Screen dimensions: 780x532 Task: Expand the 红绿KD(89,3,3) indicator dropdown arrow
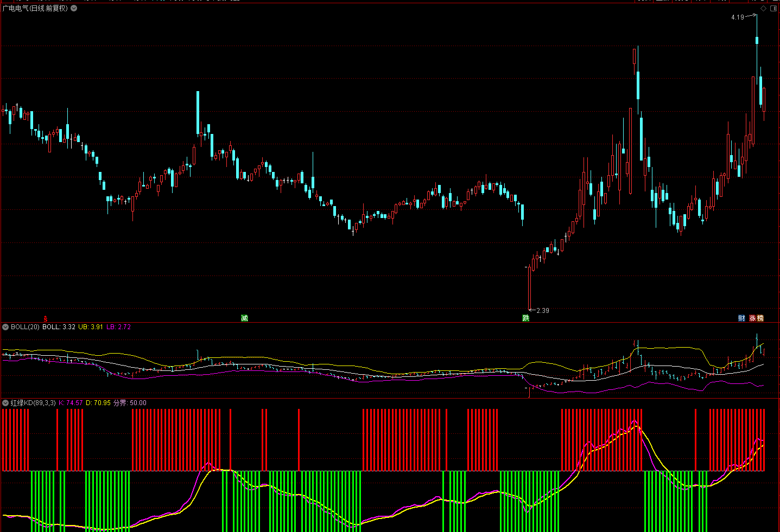[x=5, y=403]
